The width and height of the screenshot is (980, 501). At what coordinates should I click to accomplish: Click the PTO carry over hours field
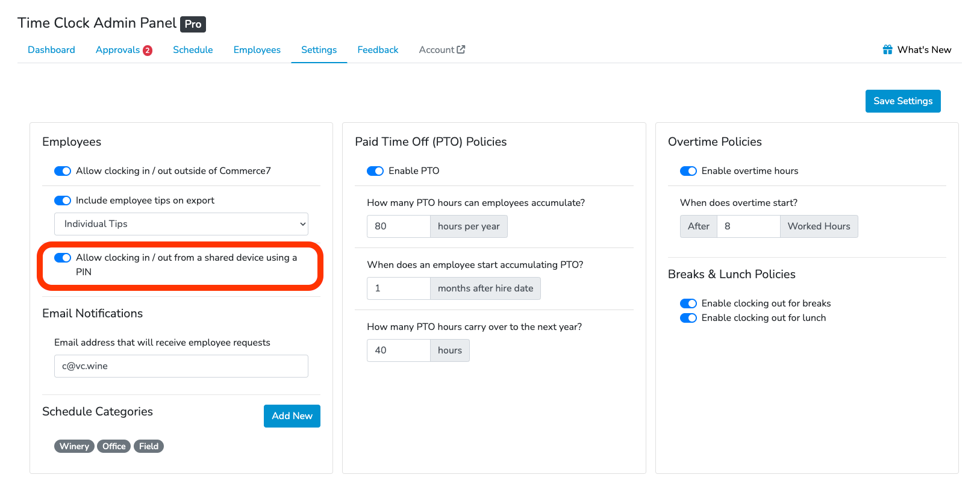point(399,350)
